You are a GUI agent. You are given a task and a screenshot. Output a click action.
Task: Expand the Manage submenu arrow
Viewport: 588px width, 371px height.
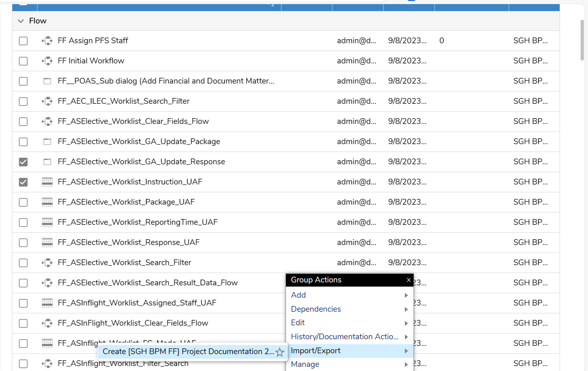[x=406, y=364]
